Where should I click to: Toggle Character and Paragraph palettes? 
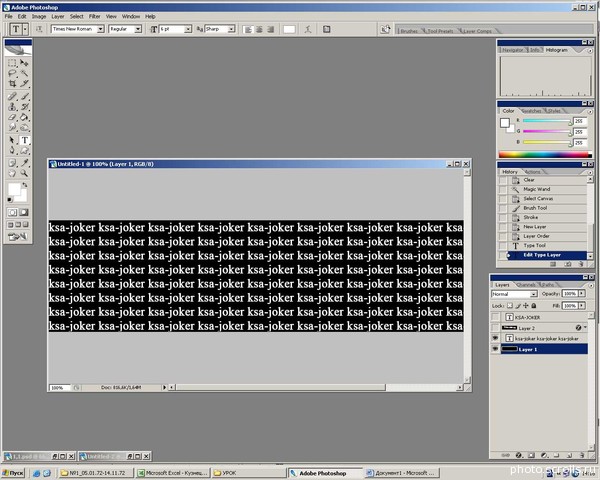[x=326, y=29]
